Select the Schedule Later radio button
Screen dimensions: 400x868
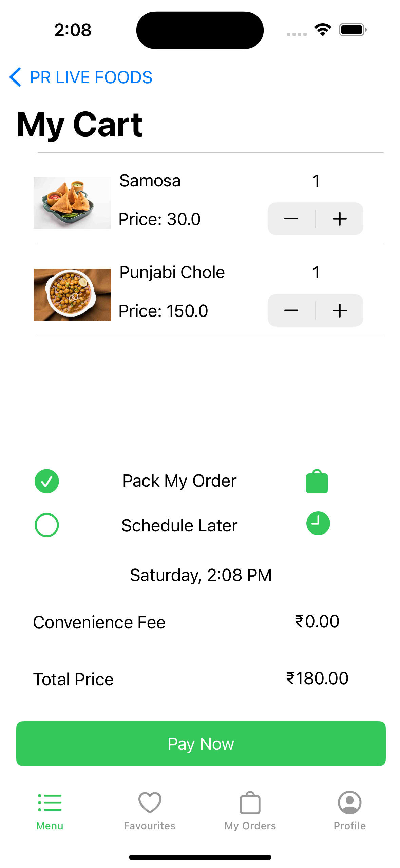click(47, 525)
